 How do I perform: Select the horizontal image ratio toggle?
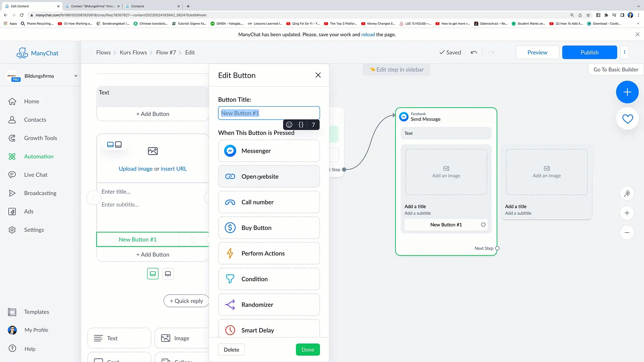coord(153,274)
